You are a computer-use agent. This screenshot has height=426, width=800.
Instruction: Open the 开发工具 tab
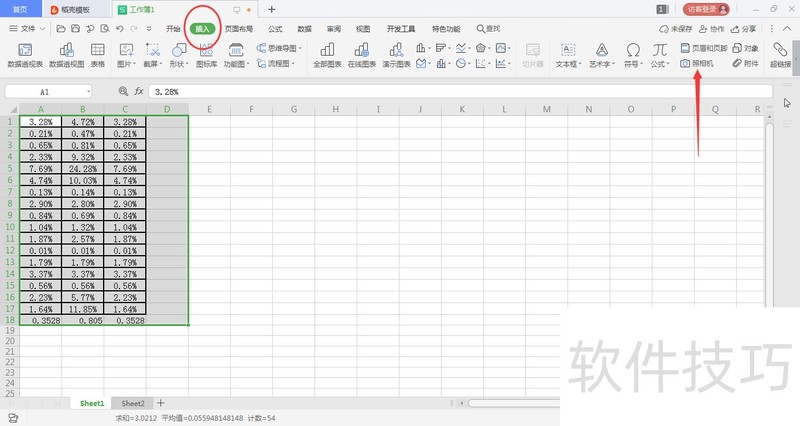tap(401, 29)
